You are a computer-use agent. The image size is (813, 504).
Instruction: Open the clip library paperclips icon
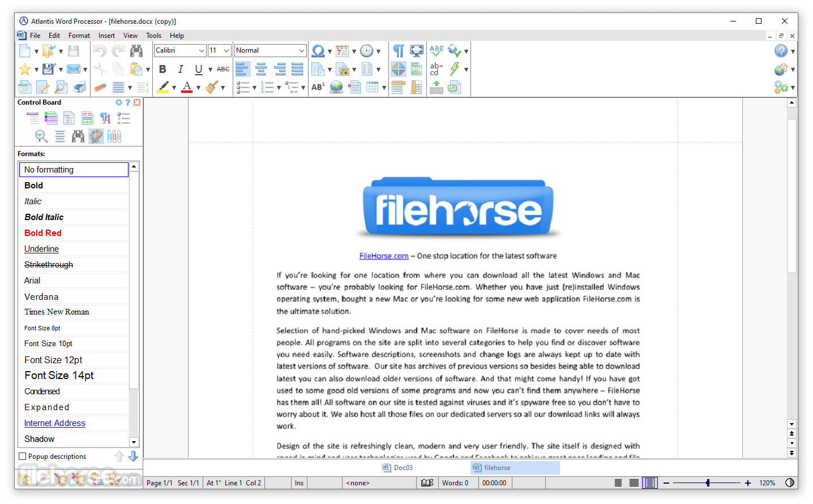click(114, 136)
